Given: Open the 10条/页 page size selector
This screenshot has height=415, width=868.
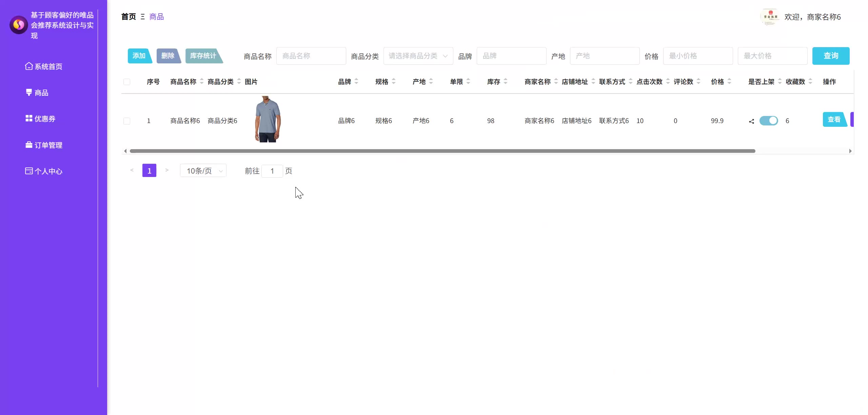Looking at the screenshot, I should [203, 171].
